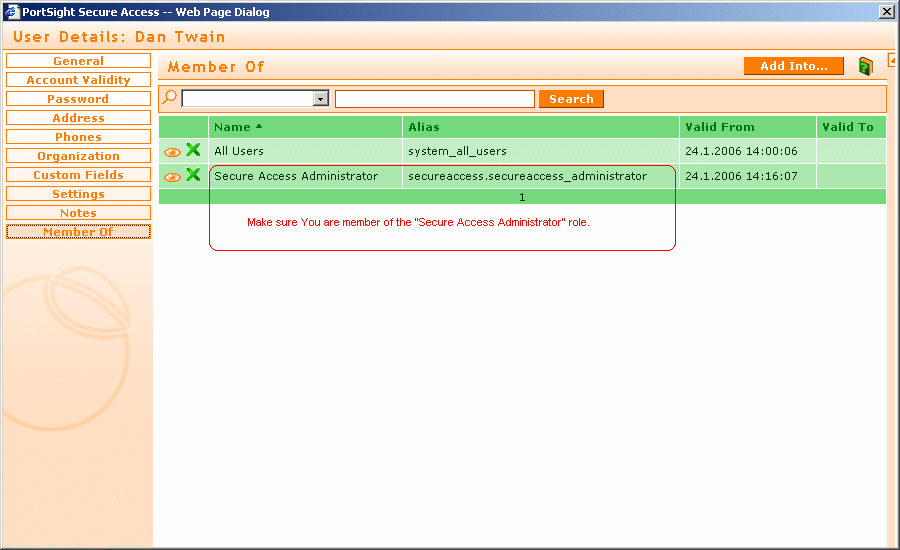Go to the Password section
This screenshot has width=900, height=550.
tap(78, 99)
